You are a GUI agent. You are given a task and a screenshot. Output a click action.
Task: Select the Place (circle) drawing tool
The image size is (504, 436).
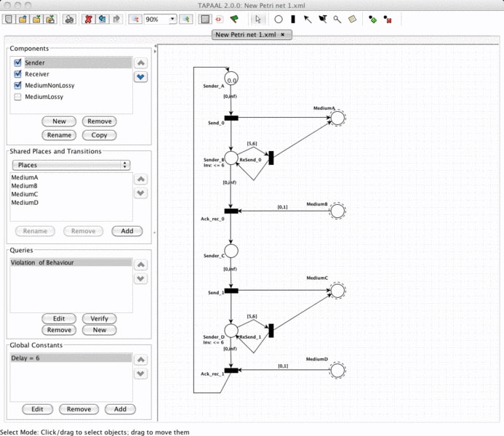279,20
